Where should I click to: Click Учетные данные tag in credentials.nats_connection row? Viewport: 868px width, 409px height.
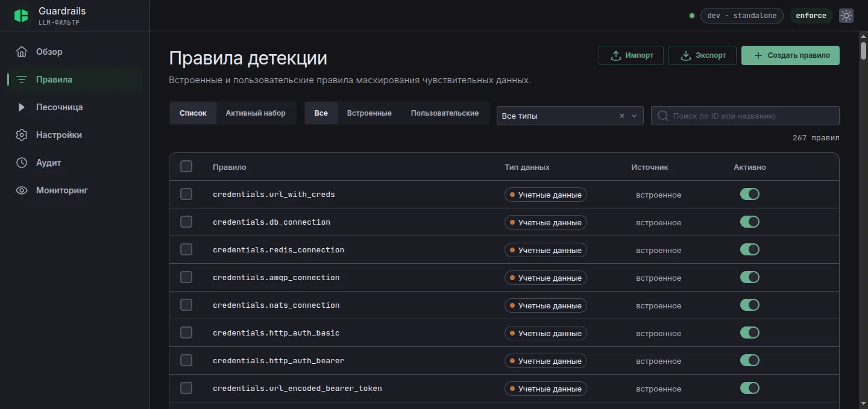click(546, 305)
